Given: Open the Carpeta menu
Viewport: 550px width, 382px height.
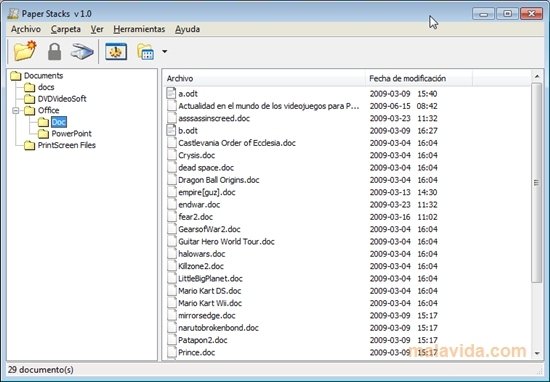Looking at the screenshot, I should [x=66, y=29].
